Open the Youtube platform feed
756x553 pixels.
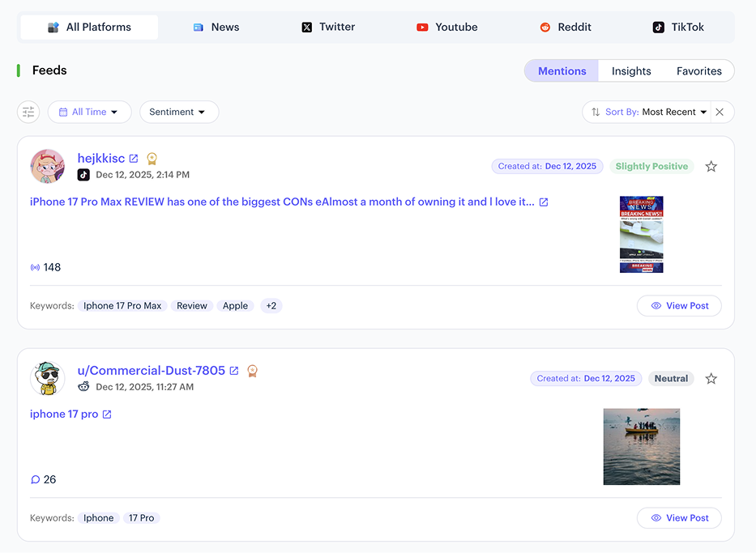coord(446,27)
